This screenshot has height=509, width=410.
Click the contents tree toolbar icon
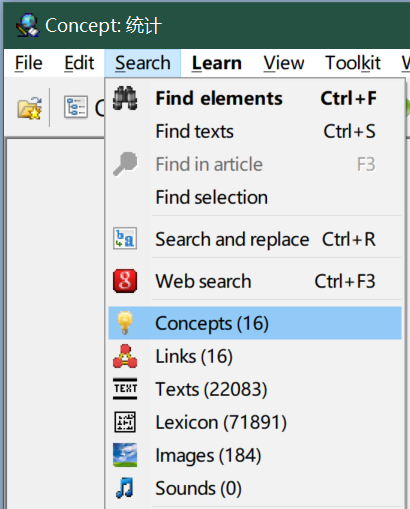point(76,107)
